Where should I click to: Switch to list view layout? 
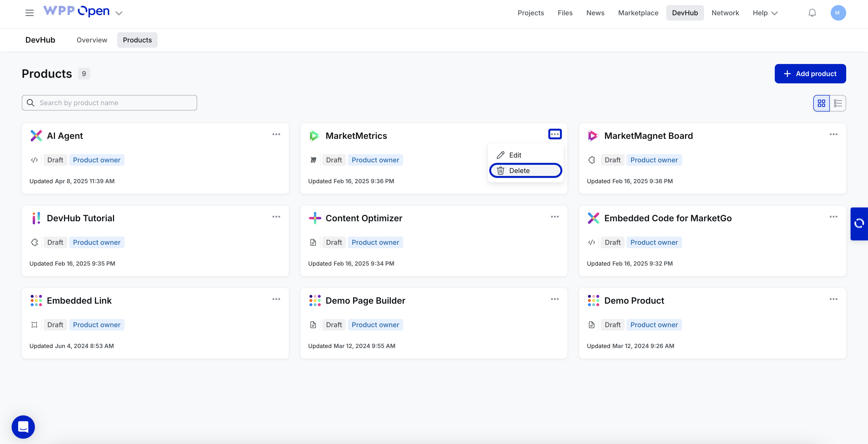click(838, 103)
